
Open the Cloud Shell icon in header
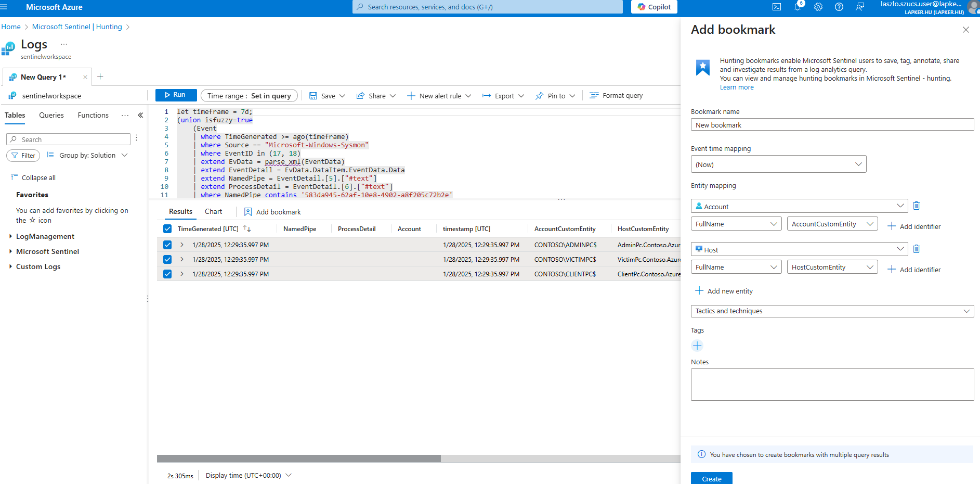(x=777, y=7)
